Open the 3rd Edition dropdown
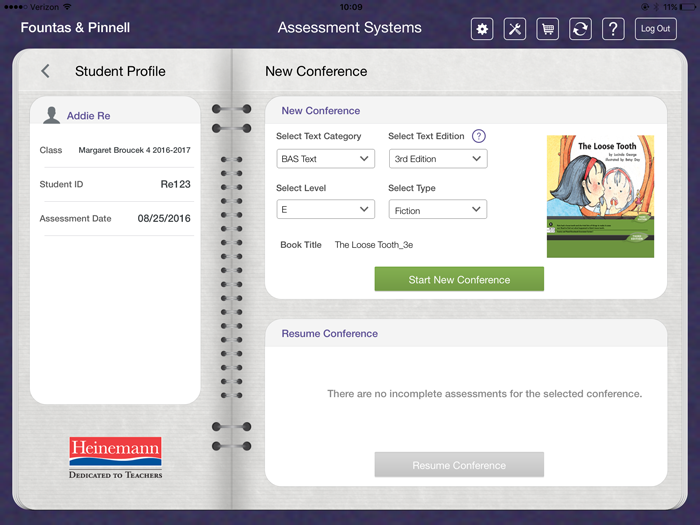 (438, 159)
